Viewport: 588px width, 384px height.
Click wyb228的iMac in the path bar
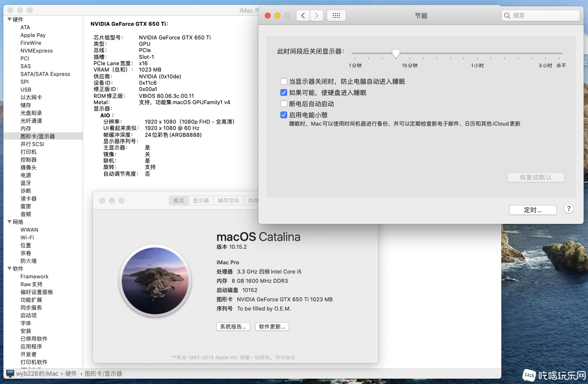[x=37, y=374]
